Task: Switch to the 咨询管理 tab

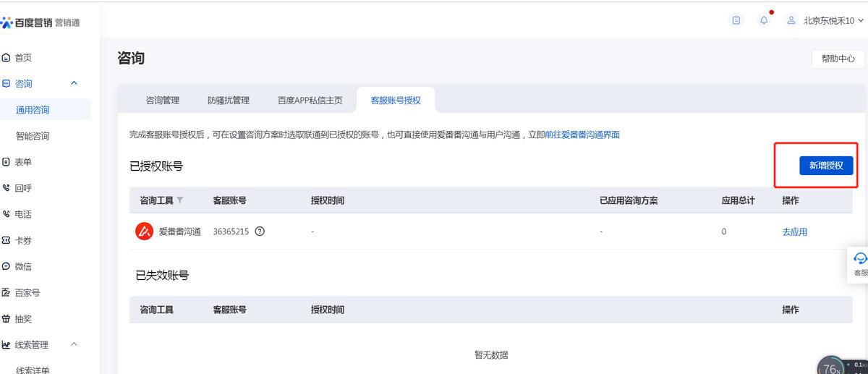Action: coord(163,101)
